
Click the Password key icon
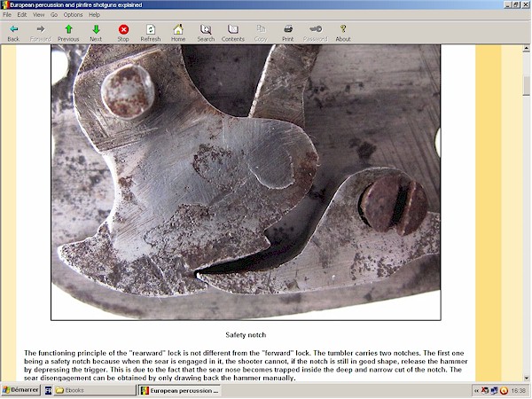coord(316,33)
